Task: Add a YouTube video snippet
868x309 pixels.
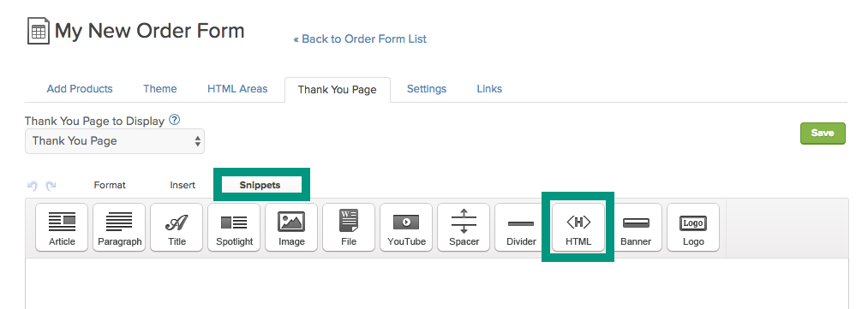Action: tap(406, 227)
